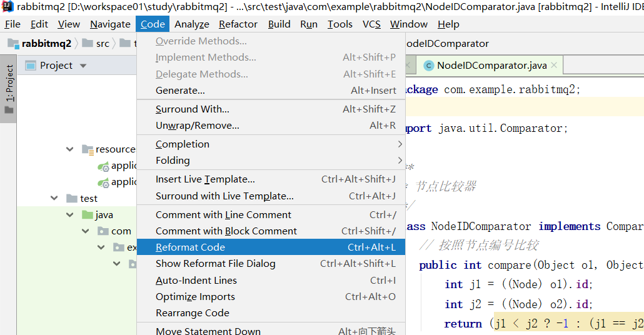The height and width of the screenshot is (335, 644).
Task: Select Auto-Indent Lines
Action: coord(271,281)
